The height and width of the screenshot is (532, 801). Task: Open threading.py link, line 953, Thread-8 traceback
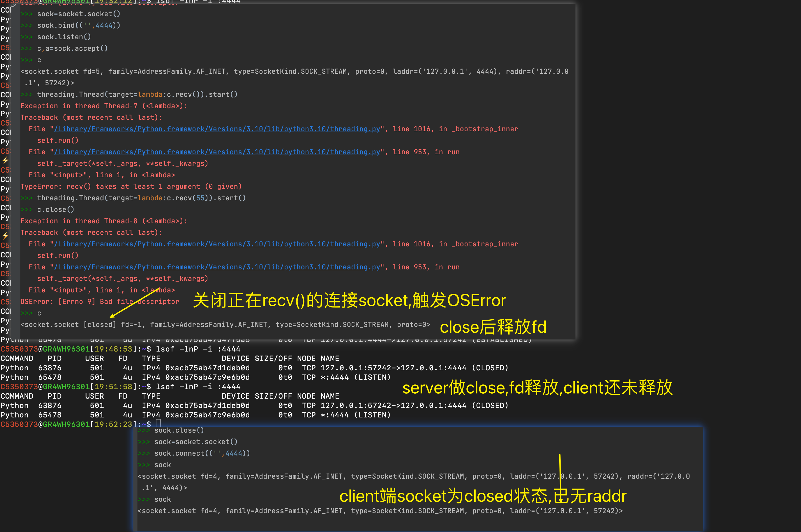(217, 267)
